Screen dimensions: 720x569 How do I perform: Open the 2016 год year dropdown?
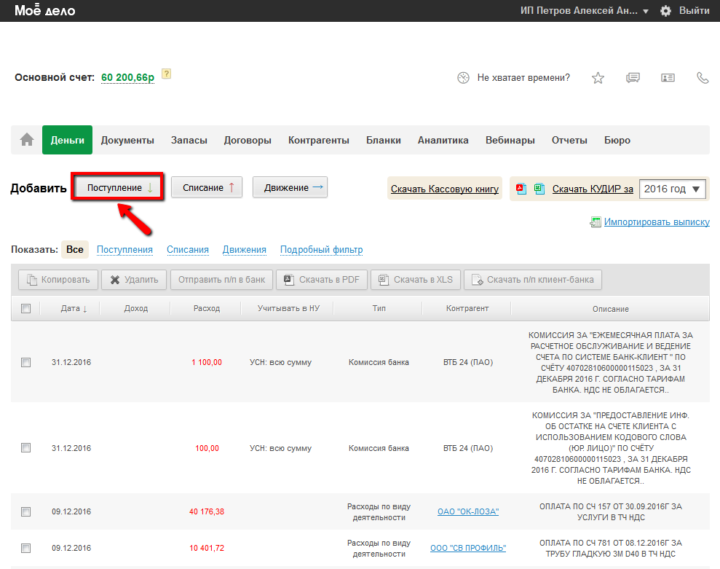point(672,188)
